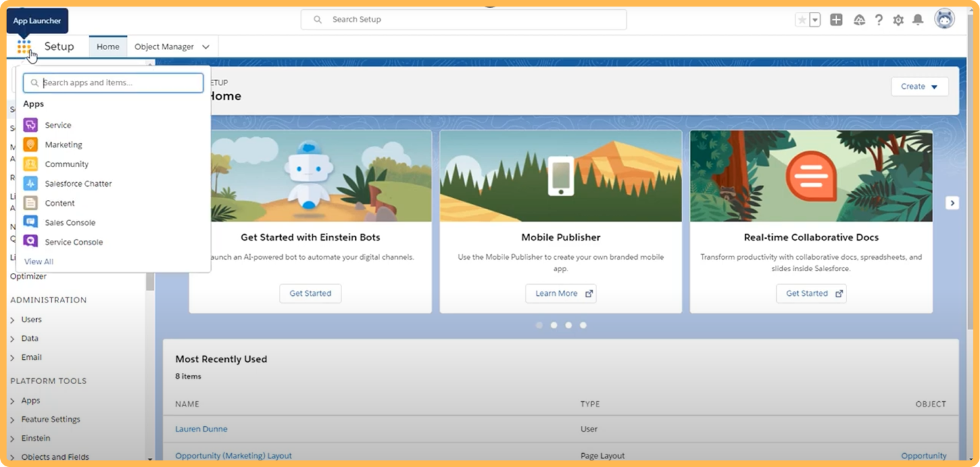Switch to the Object Manager tab
Screen dimensions: 980x467
click(164, 47)
